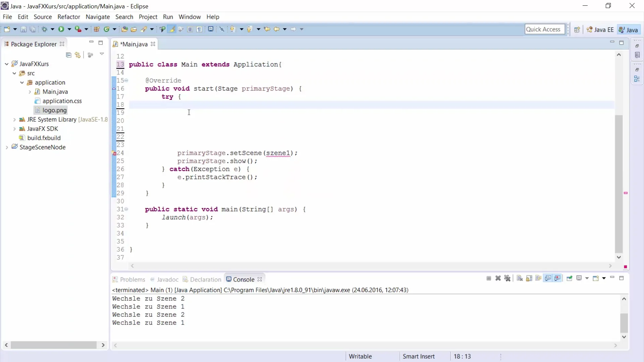This screenshot has width=644, height=362.
Task: Expand the Main.java tree node
Action: (30, 92)
